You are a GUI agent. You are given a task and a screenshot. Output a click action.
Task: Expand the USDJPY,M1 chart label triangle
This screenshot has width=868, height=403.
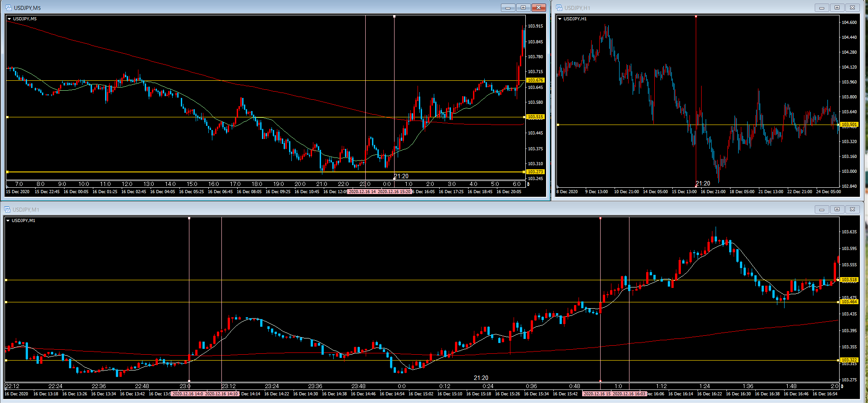pos(8,221)
